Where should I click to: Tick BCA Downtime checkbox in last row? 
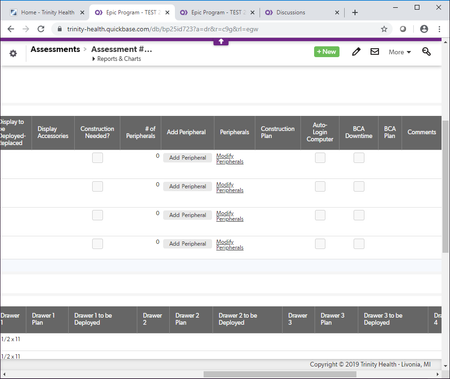click(x=359, y=244)
